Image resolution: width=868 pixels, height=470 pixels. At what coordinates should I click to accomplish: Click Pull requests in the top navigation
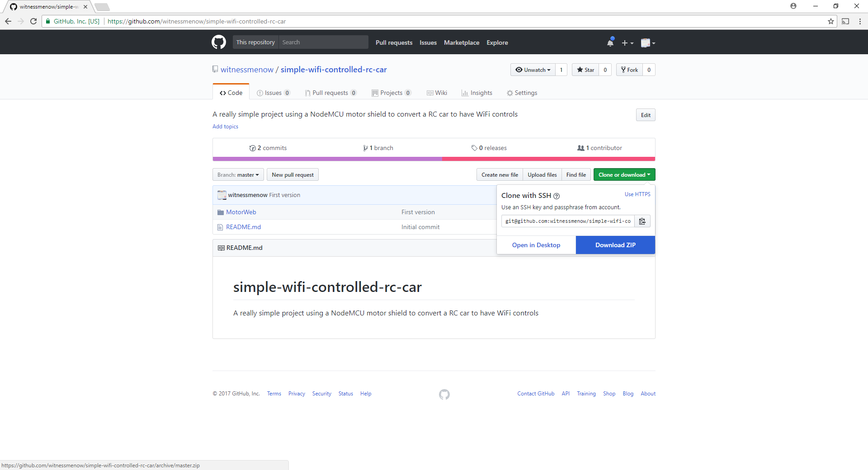coord(394,42)
